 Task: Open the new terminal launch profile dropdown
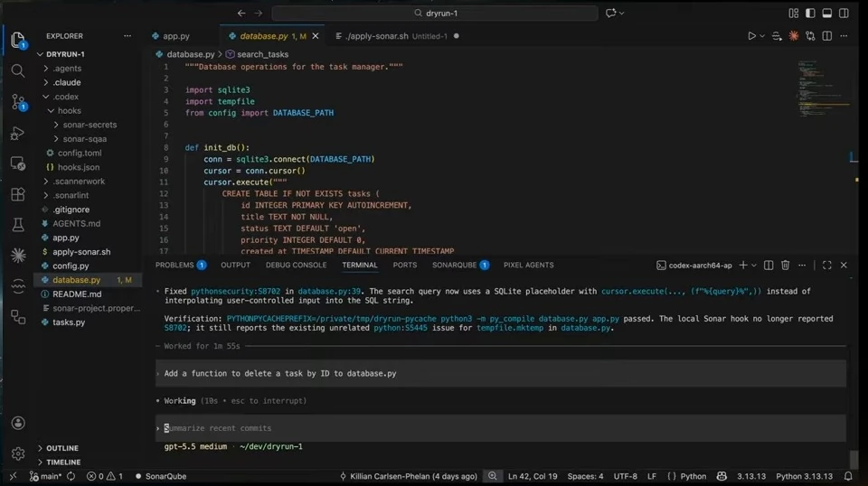coord(753,266)
